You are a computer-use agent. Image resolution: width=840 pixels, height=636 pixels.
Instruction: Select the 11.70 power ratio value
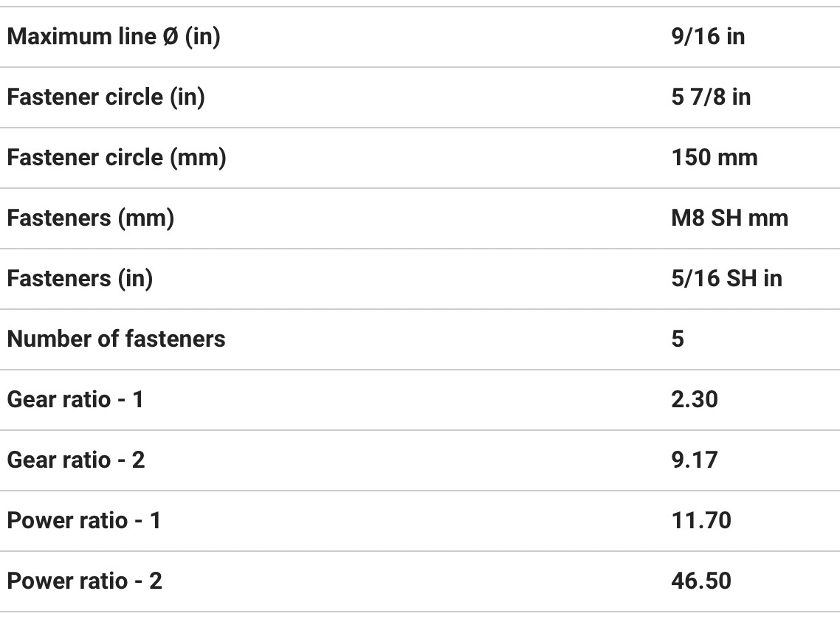[701, 521]
